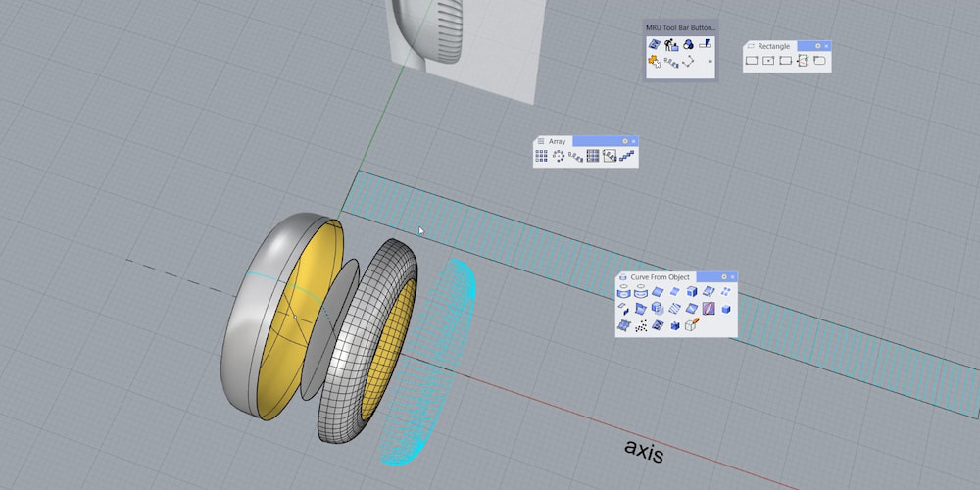Choose the Rounded Rectangle tool
Image resolution: width=980 pixels, height=490 pixels.
(819, 61)
